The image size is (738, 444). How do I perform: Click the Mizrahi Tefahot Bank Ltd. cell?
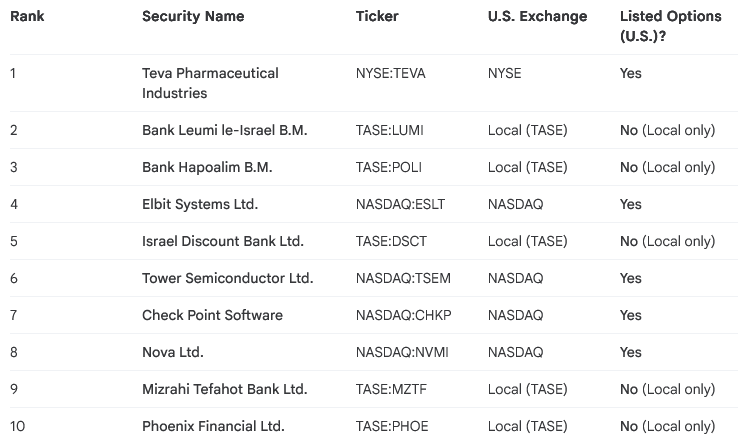coord(224,389)
